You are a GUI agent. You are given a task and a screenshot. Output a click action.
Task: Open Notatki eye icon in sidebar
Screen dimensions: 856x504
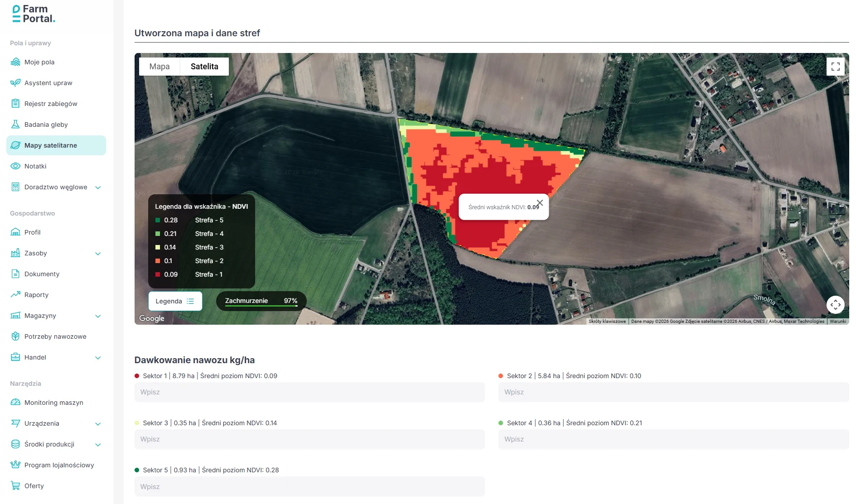tap(15, 166)
